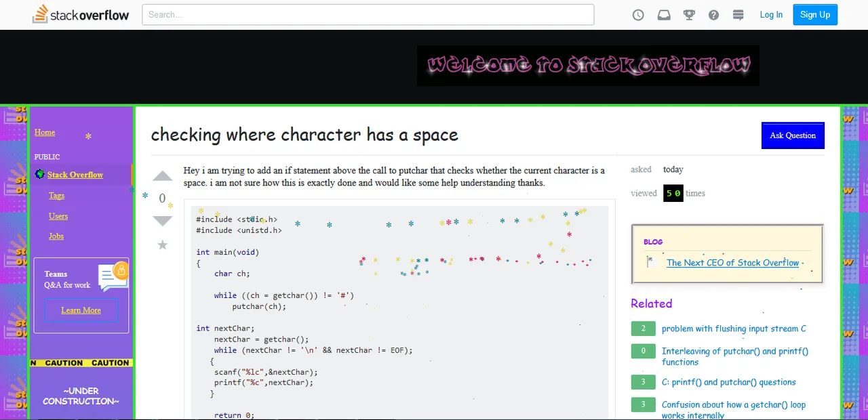Click score badge 0 for Interleaving question
Screen dimensions: 868x420
click(643, 351)
